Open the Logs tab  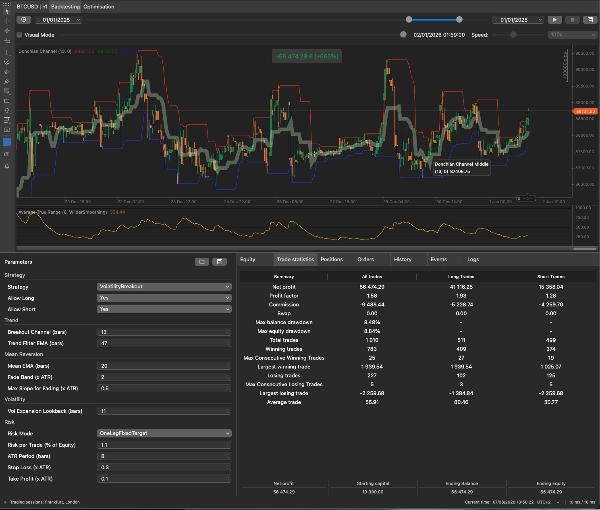tap(473, 259)
